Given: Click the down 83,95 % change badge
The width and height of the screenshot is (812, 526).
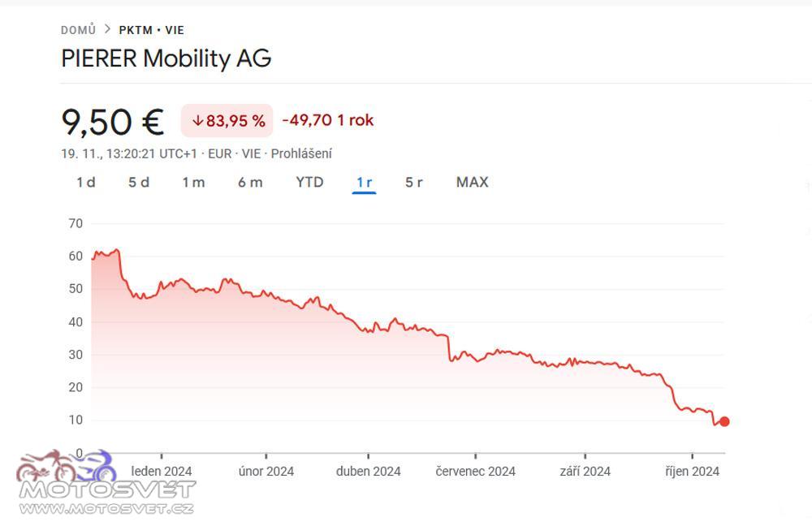Looking at the screenshot, I should click(227, 121).
